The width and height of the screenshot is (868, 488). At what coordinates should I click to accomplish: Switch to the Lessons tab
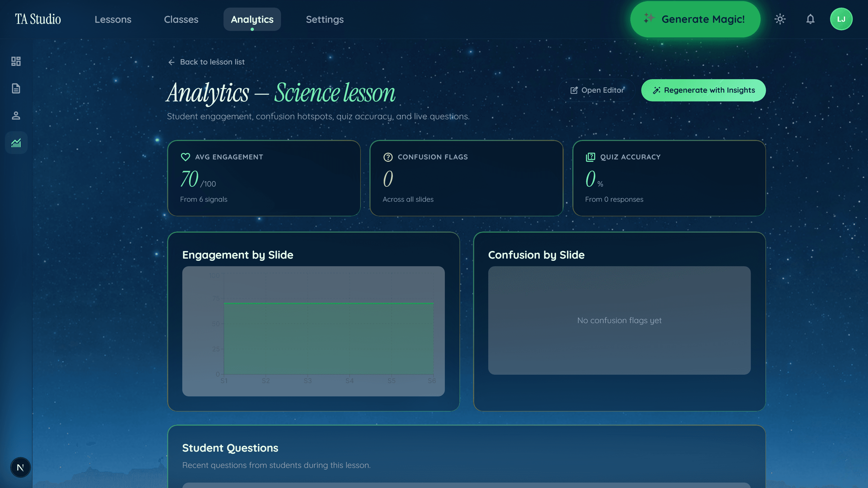(x=113, y=20)
